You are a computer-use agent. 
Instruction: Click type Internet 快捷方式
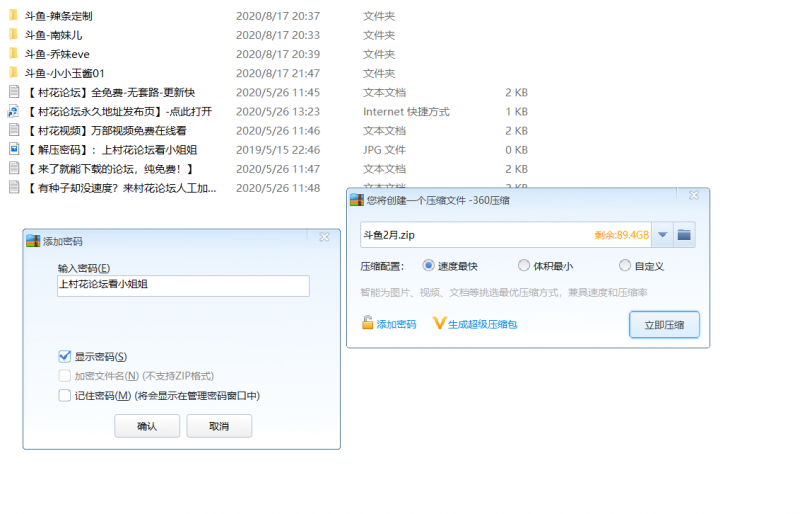point(406,111)
